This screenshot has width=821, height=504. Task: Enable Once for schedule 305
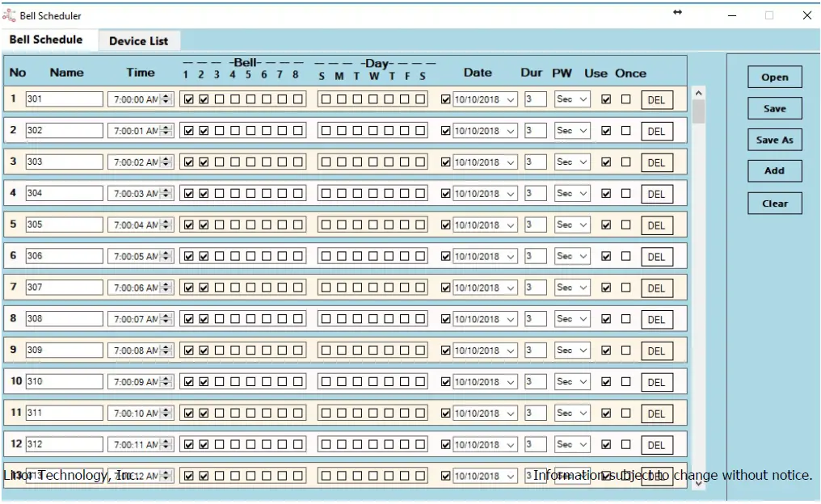pyautogui.click(x=625, y=225)
